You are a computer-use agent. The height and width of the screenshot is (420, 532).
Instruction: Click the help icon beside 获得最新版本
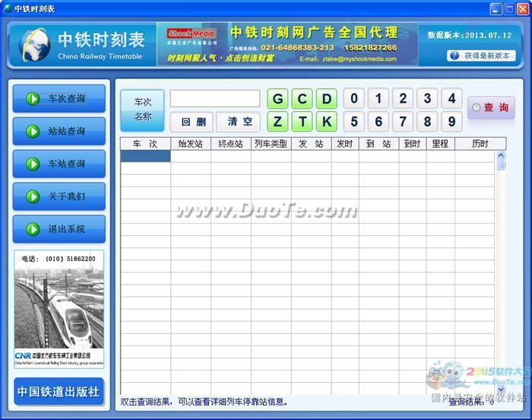pos(454,56)
